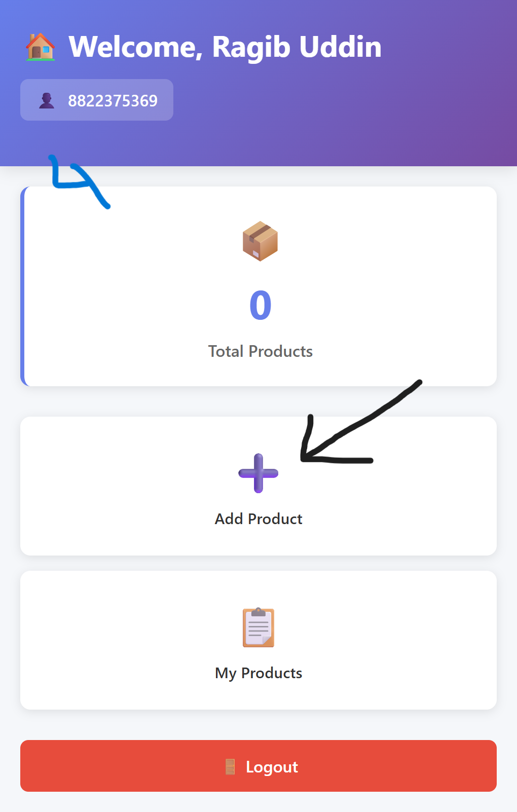Click the user silhouette icon

(x=47, y=100)
